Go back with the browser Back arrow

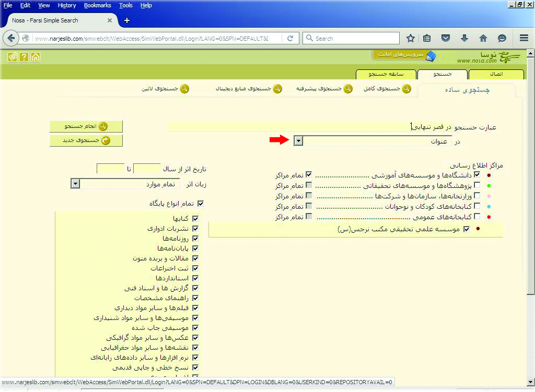11,38
